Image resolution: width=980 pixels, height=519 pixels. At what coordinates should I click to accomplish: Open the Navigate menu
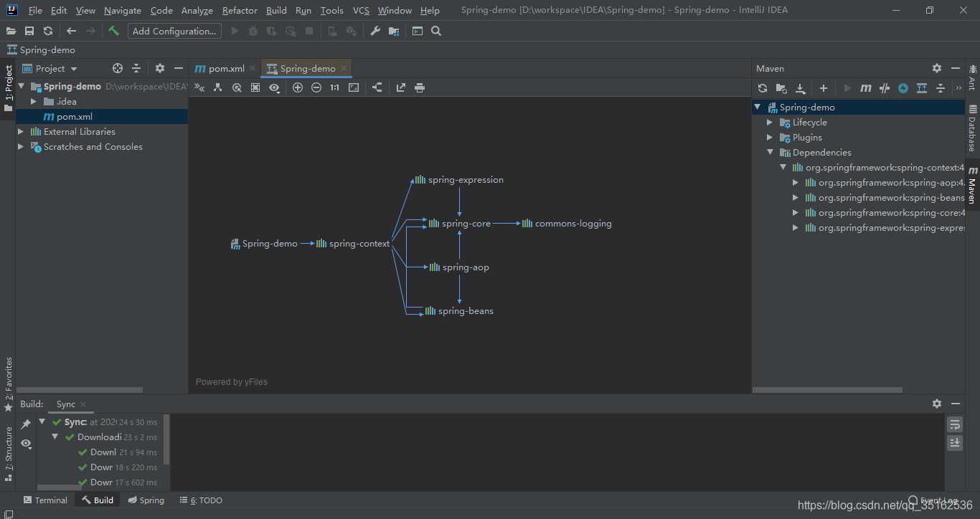coord(123,11)
